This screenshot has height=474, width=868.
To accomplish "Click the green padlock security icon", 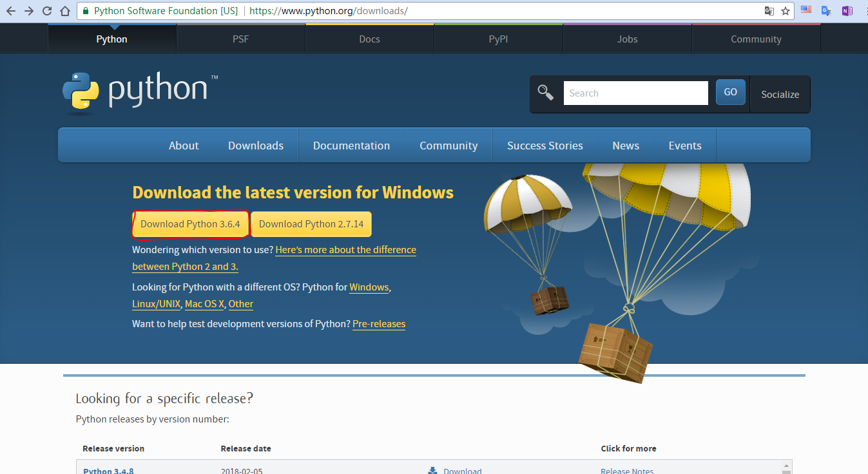I will click(86, 11).
